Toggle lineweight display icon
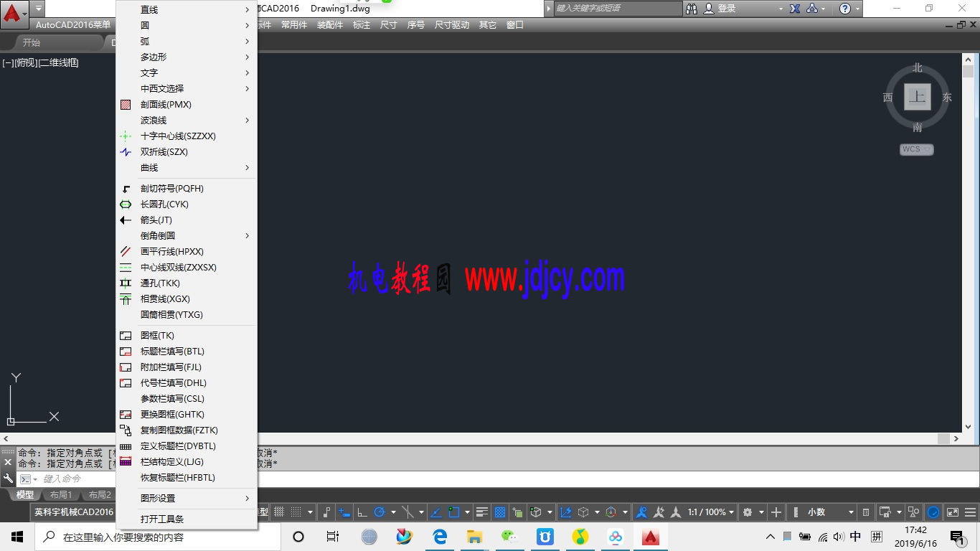This screenshot has width=980, height=551. point(482,512)
